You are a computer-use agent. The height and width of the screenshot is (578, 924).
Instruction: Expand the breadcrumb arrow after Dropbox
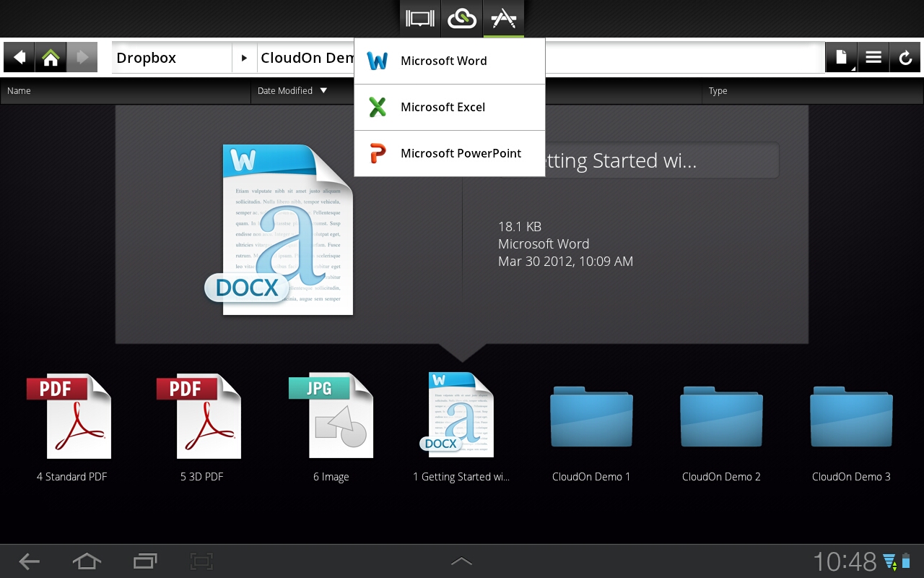pos(245,58)
